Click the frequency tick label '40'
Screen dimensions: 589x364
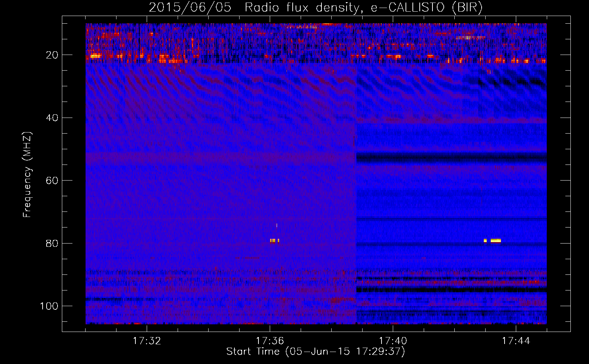[x=52, y=118]
